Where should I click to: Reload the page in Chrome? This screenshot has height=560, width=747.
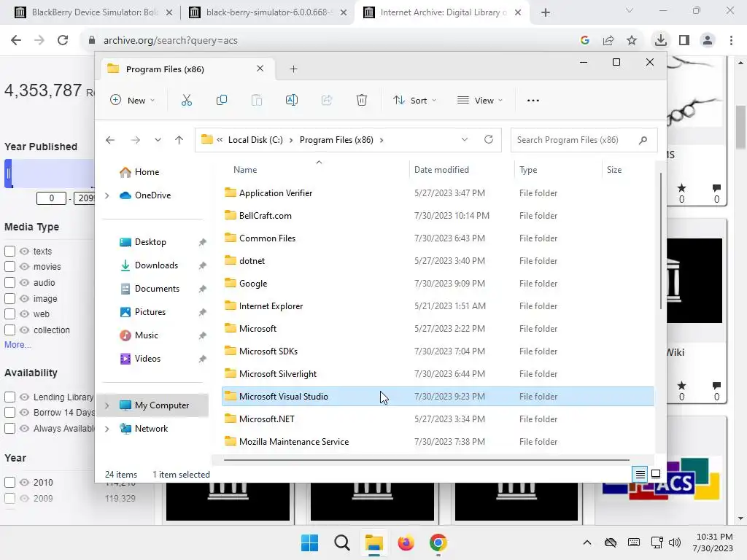click(63, 41)
